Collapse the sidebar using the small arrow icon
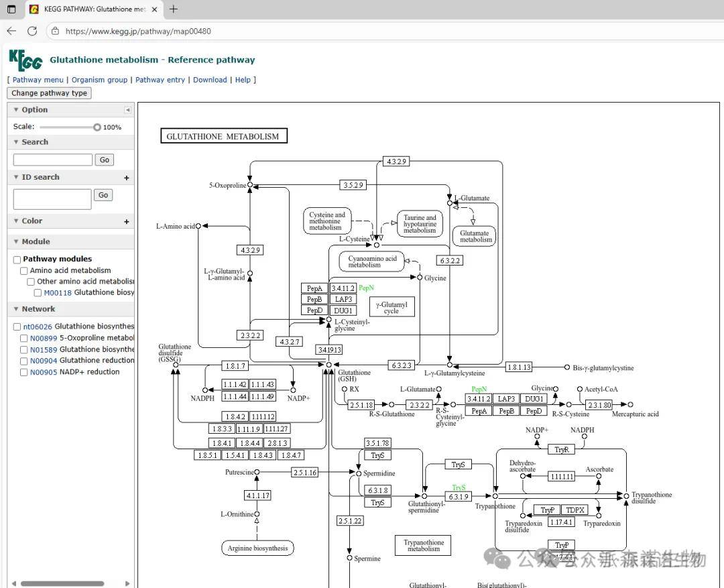 pos(127,110)
